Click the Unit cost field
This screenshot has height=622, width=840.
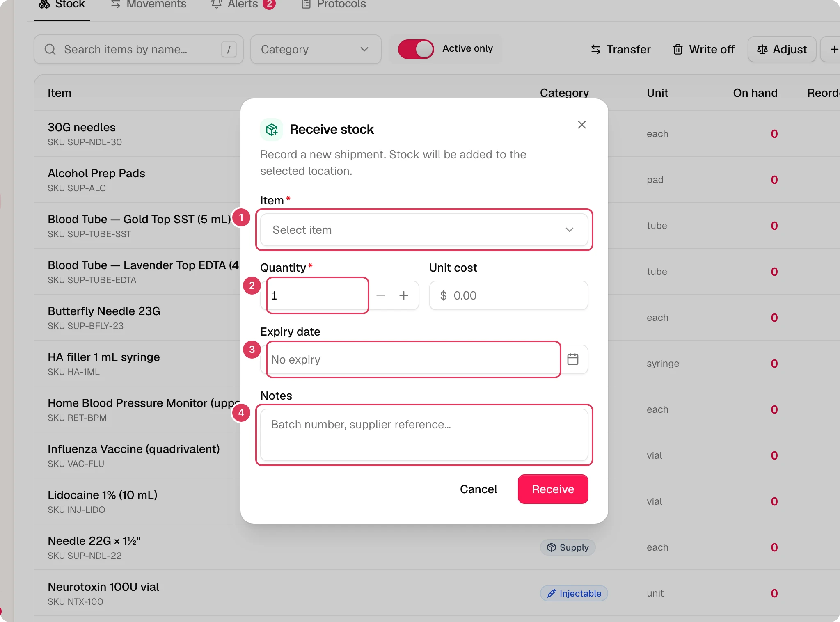click(x=508, y=295)
